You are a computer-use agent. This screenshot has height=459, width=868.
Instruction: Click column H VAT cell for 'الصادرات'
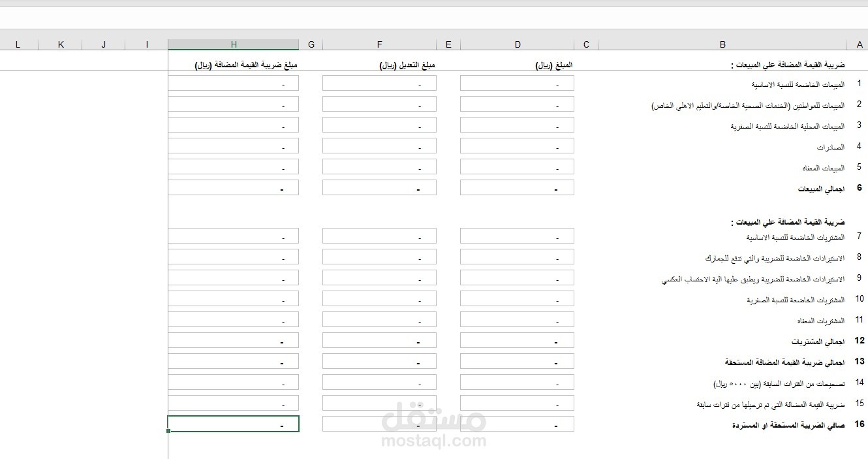pos(234,146)
